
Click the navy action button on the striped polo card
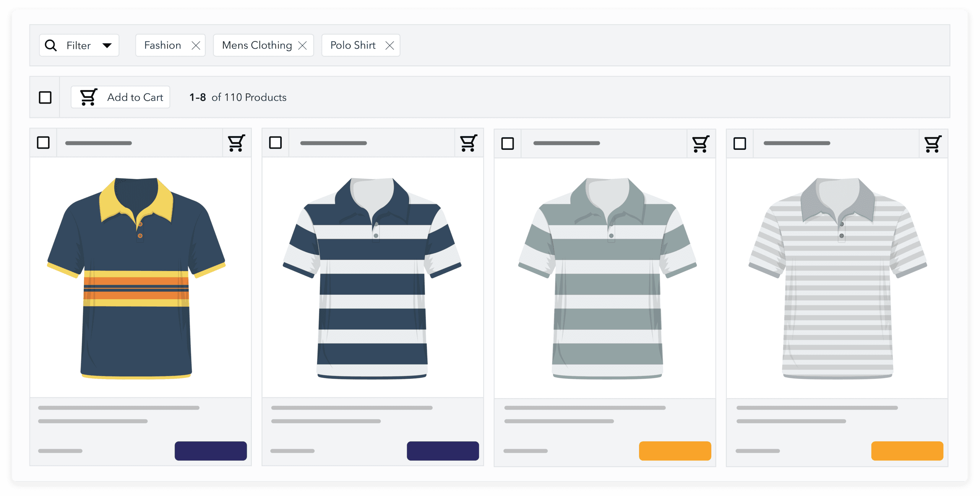tap(443, 451)
